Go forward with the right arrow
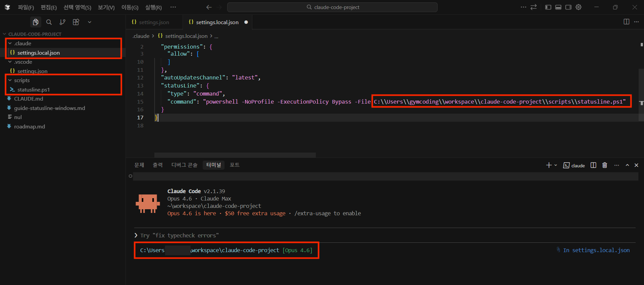 point(219,7)
